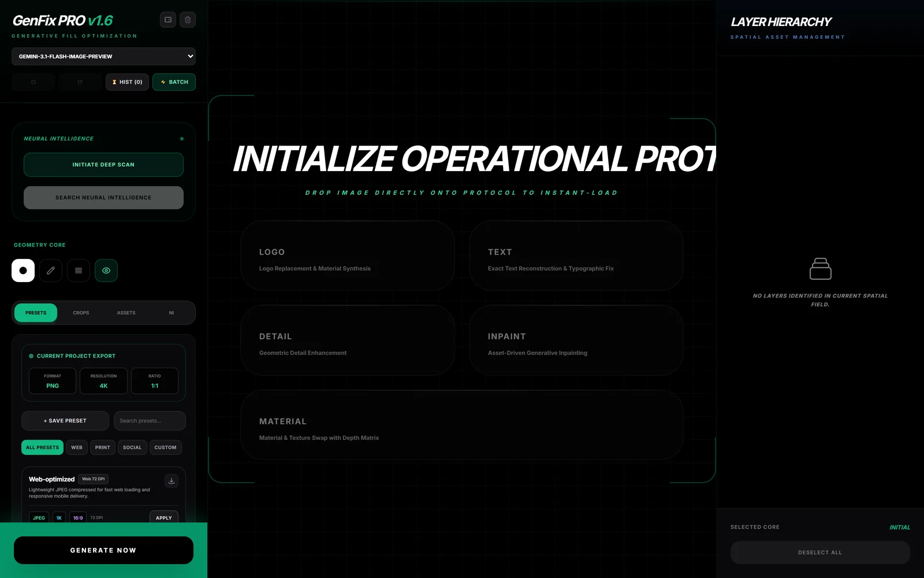Switch to the Crops tab
This screenshot has height=578, width=924.
[81, 313]
